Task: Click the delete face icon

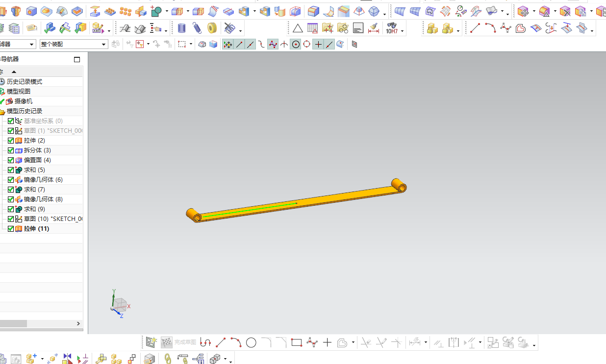Action: click(565, 11)
